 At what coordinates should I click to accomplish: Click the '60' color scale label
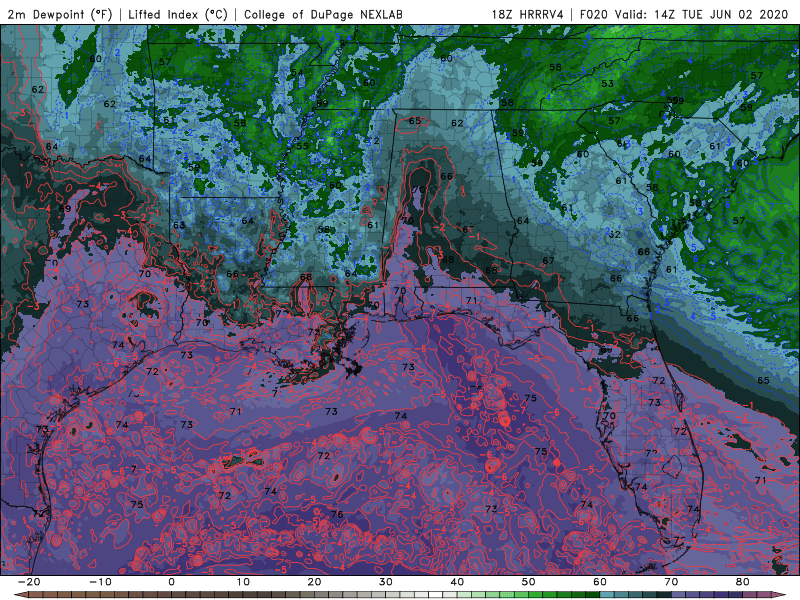[x=600, y=582]
